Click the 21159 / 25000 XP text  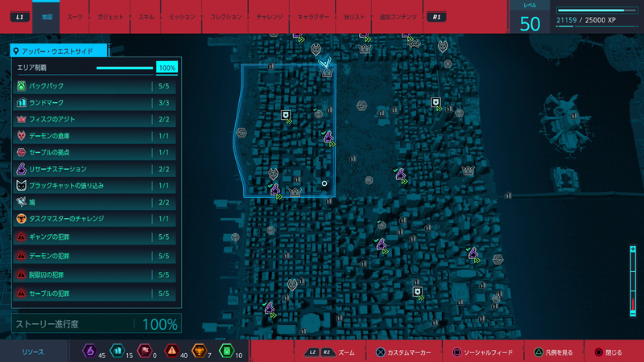[x=586, y=20]
